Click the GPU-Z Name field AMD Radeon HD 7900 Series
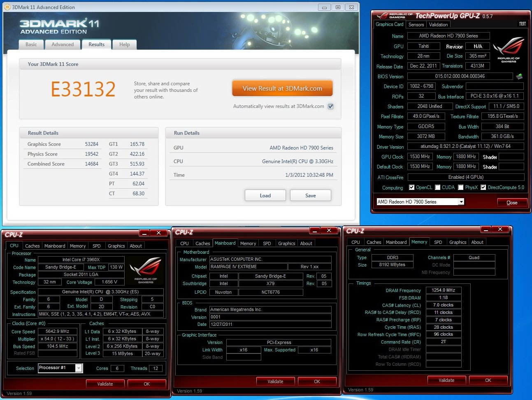The width and height of the screenshot is (532, 400). [448, 36]
